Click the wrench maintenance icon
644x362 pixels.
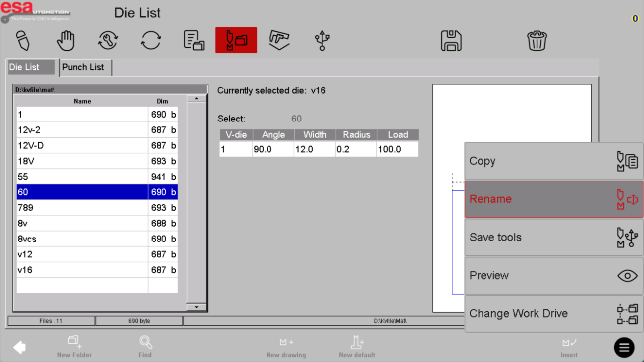point(108,41)
